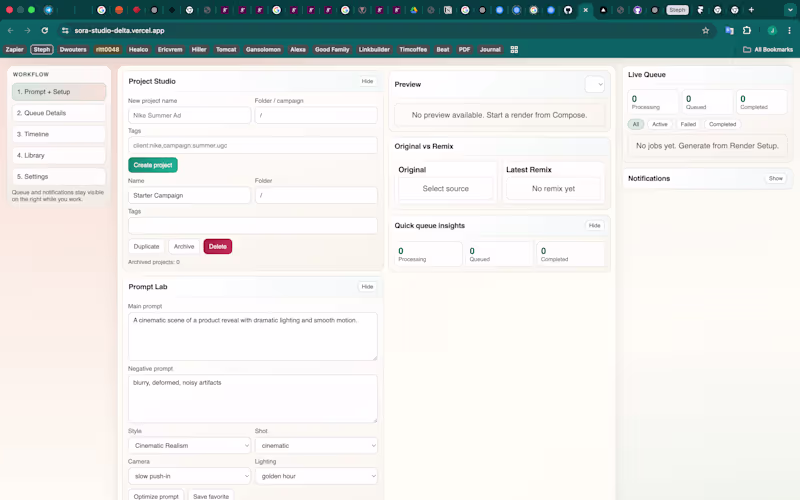Viewport: 800px width, 500px height.
Task: Reload the sora-studio page
Action: pyautogui.click(x=45, y=31)
